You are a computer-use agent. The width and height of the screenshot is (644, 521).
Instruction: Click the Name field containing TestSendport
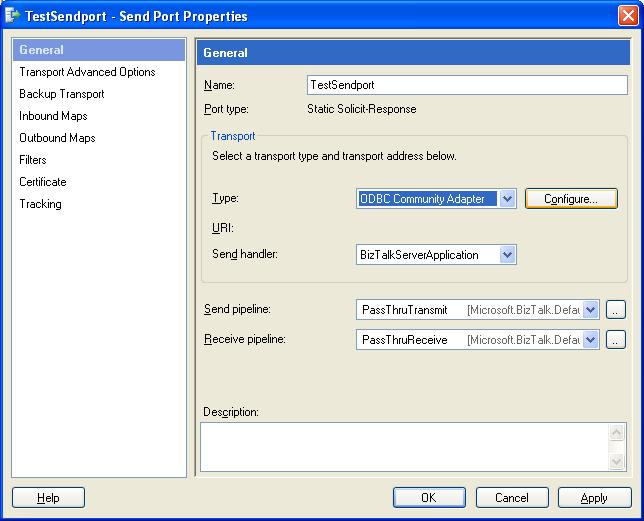pyautogui.click(x=467, y=85)
